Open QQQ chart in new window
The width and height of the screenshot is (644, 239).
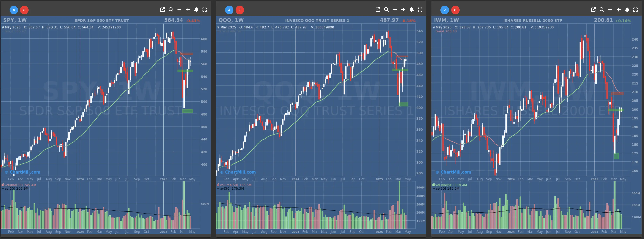pos(378,9)
